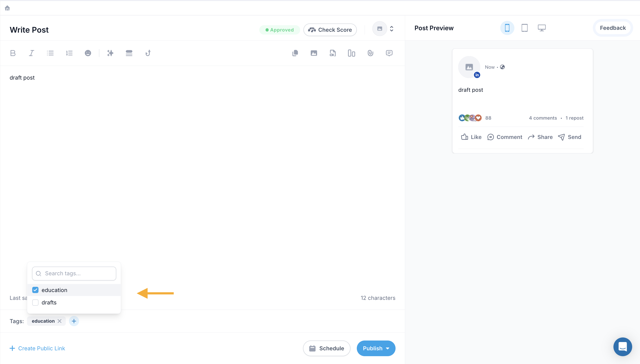This screenshot has height=364, width=640.
Task: Open the Feedback button
Action: [x=613, y=28]
